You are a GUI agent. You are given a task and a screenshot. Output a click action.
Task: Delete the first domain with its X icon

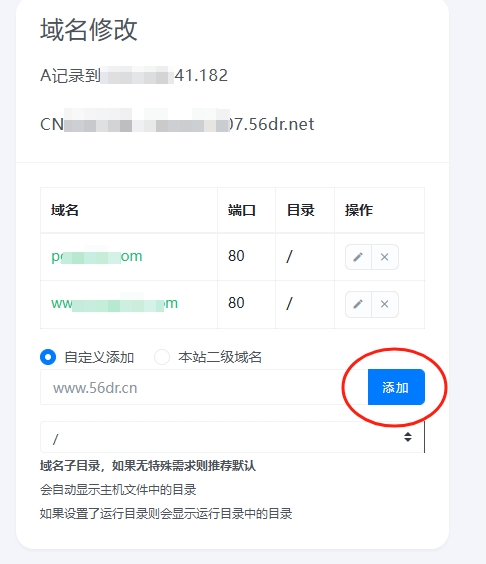(x=385, y=257)
